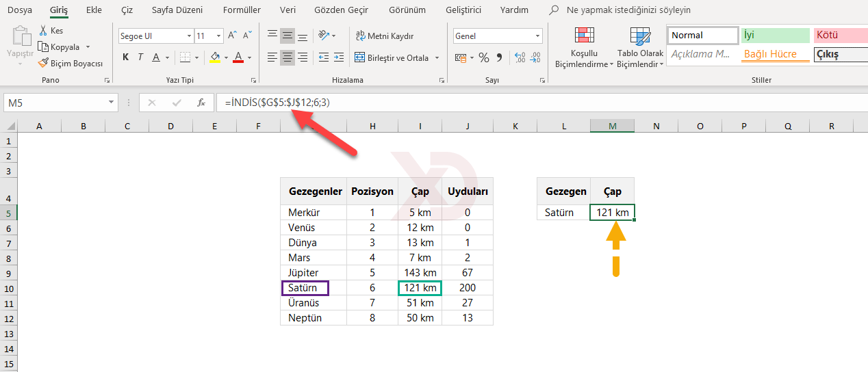Click the Kes (cut) scissors icon
The height and width of the screenshot is (372, 868).
[44, 31]
